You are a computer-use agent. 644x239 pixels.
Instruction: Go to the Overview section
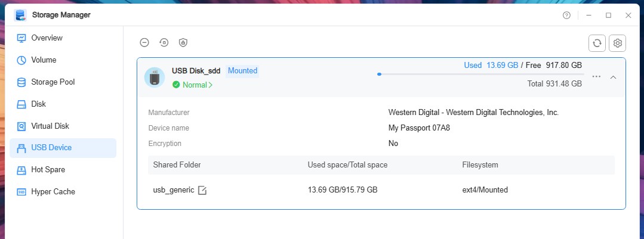pyautogui.click(x=63, y=38)
